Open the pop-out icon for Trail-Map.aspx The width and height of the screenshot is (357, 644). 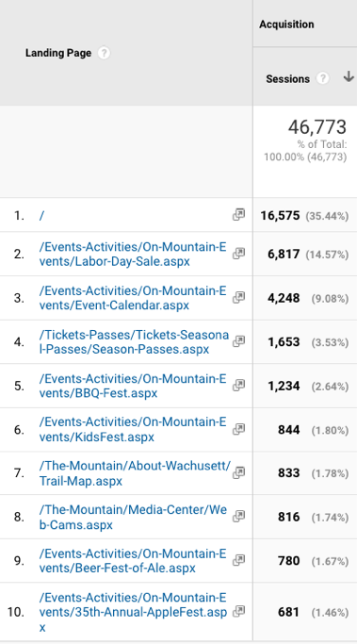click(x=239, y=472)
